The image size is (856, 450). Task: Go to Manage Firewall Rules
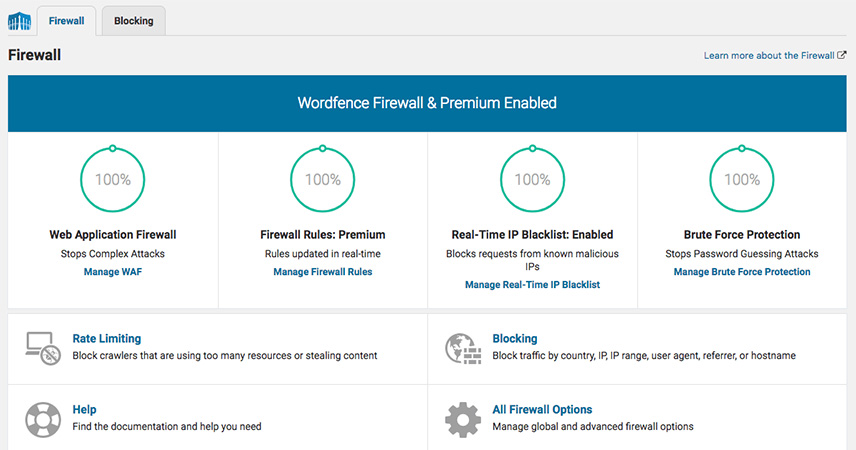coord(322,272)
